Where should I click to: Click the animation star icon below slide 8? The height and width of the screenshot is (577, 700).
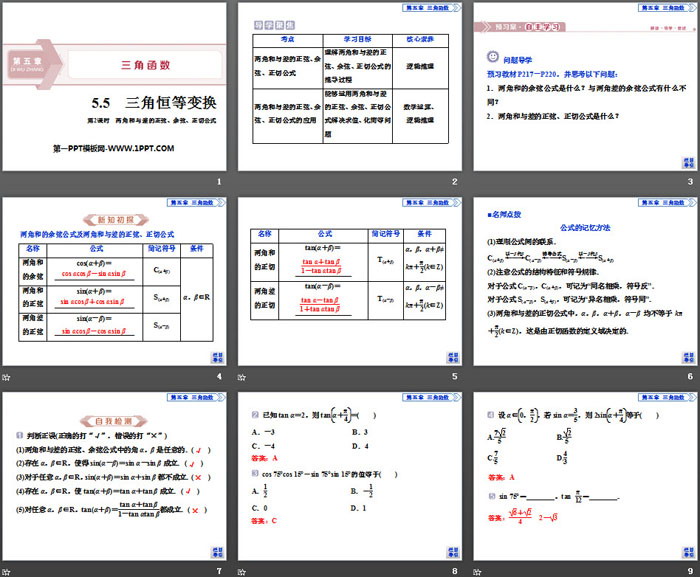point(242,572)
